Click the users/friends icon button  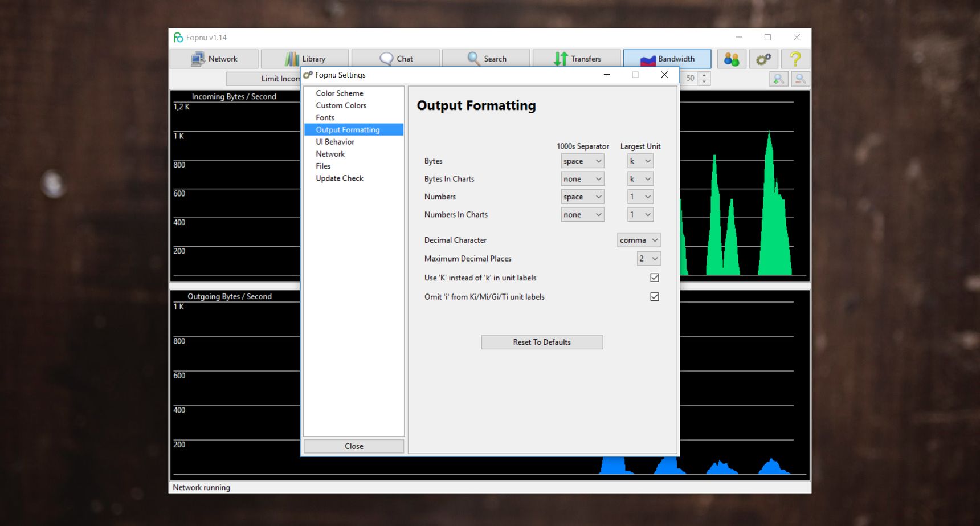732,59
